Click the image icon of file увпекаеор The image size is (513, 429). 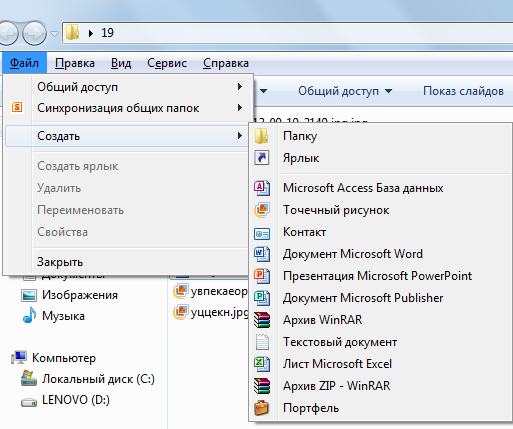click(181, 291)
